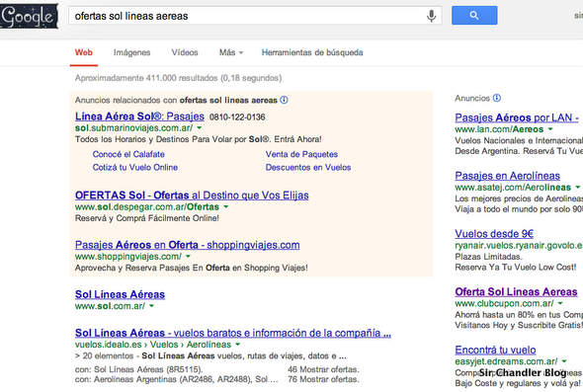
Task: Open Herramientas de búsqueda
Action: [312, 52]
